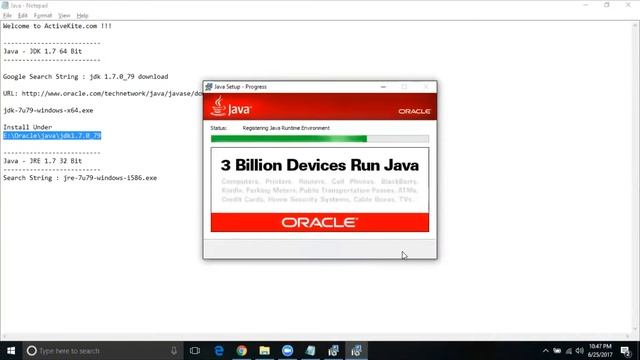Click the Cortana circle icon in search box
This screenshot has height=360, width=640.
tap(32, 351)
